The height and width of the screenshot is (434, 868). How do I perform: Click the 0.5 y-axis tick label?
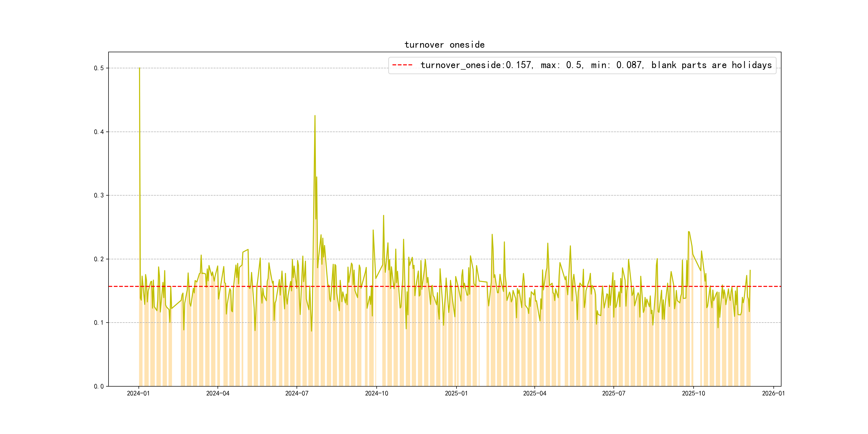99,68
